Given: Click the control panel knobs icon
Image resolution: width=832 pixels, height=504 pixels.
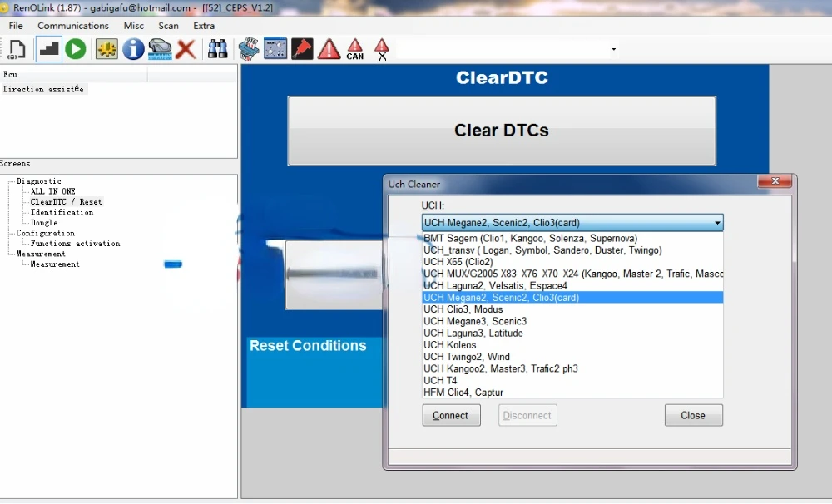Looking at the screenshot, I should coord(275,49).
